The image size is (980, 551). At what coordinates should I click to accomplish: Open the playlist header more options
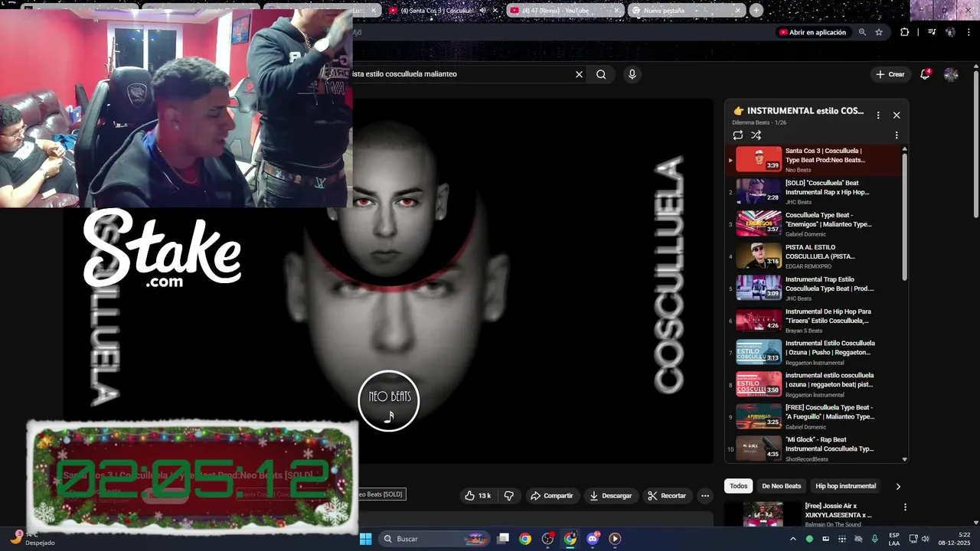[x=878, y=116]
